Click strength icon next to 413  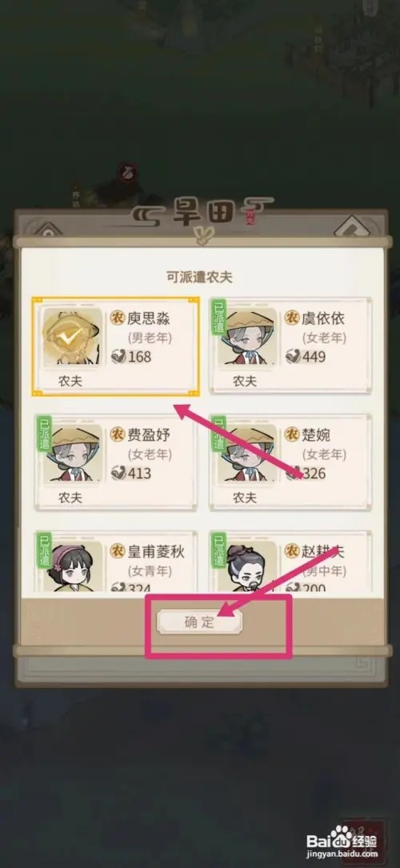pos(118,473)
